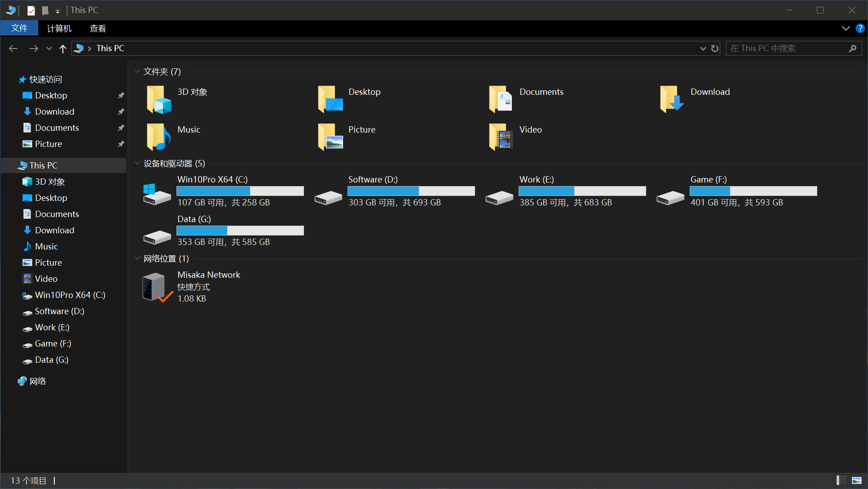This screenshot has height=489, width=868.
Task: Click the properties icon in title bar
Action: pos(31,10)
